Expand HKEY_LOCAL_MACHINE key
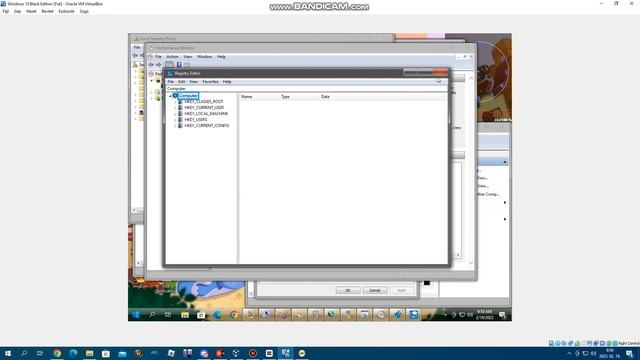Screen dimensions: 640x360 [x=176, y=114]
